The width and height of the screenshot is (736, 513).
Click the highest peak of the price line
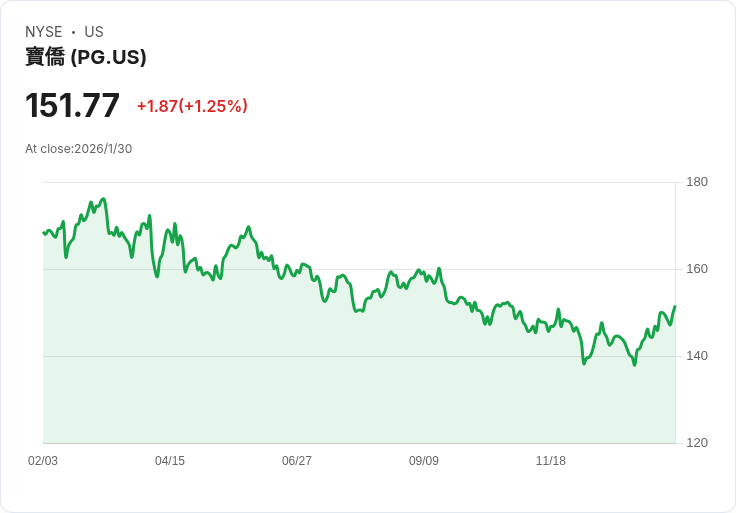(x=103, y=199)
